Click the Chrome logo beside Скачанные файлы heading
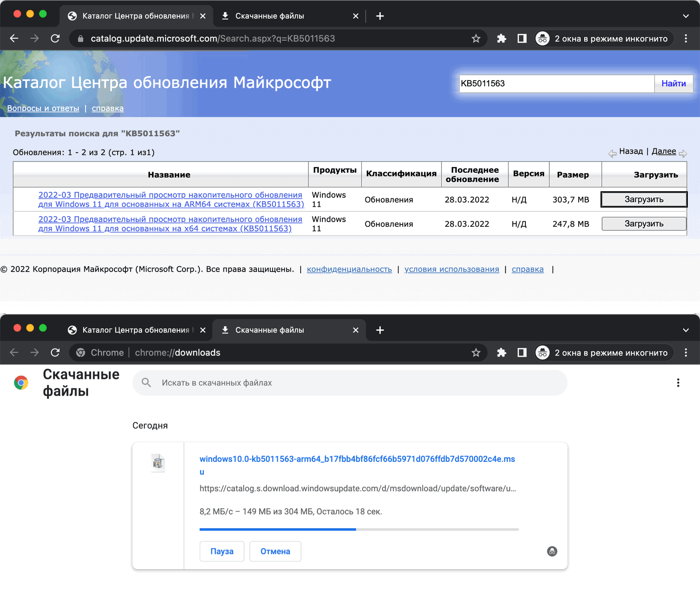700x600 pixels. [21, 383]
